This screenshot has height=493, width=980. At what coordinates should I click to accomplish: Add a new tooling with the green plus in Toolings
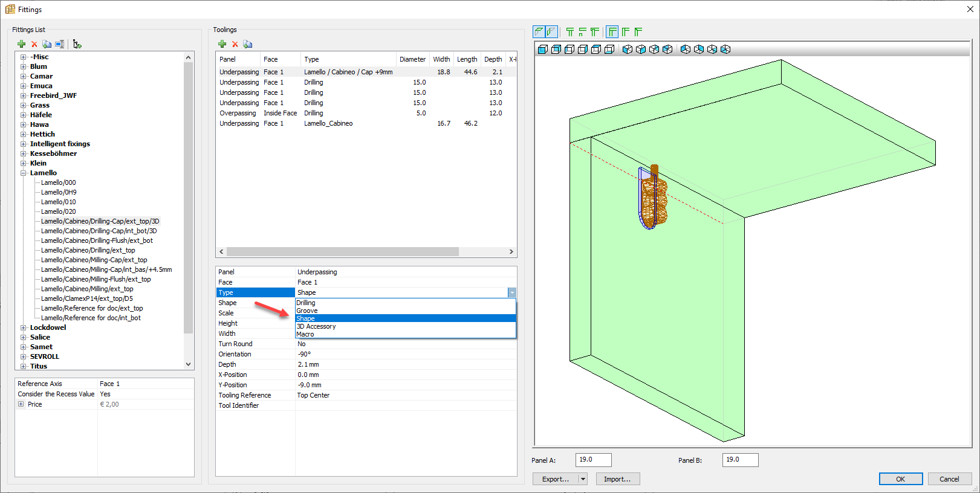coord(222,44)
